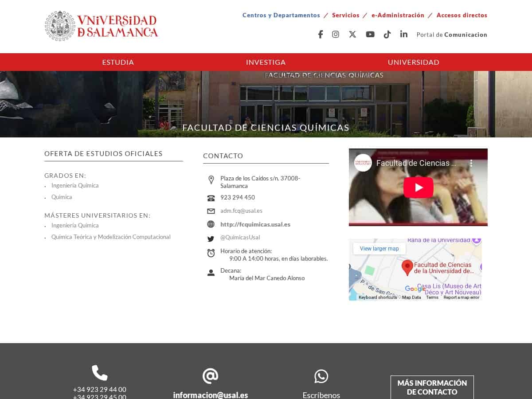Open Química Teórica y Modelización Computacional link
This screenshot has width=532, height=399.
click(x=111, y=237)
